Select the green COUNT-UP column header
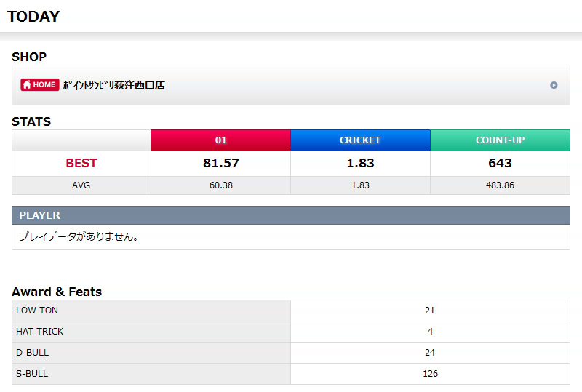Image resolution: width=582 pixels, height=392 pixels. 500,140
